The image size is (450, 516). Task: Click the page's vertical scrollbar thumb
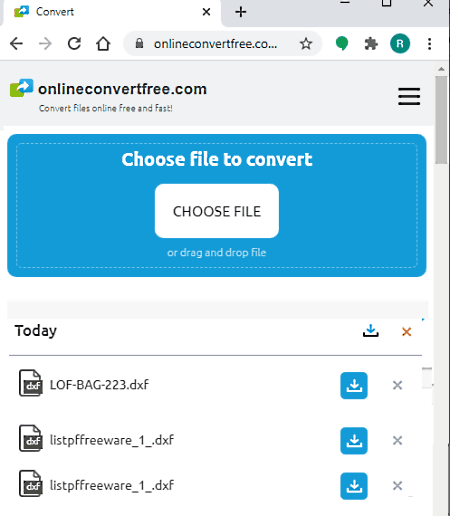pos(441,120)
